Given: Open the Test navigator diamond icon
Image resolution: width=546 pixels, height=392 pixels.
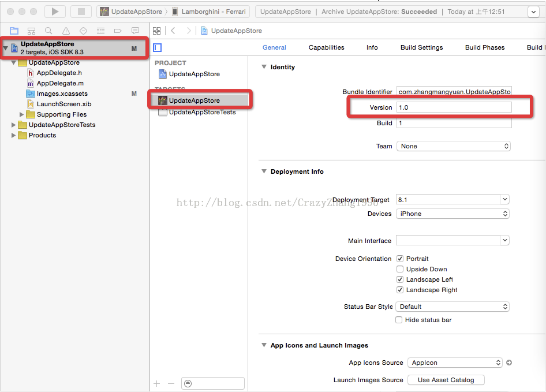Looking at the screenshot, I should tap(83, 31).
